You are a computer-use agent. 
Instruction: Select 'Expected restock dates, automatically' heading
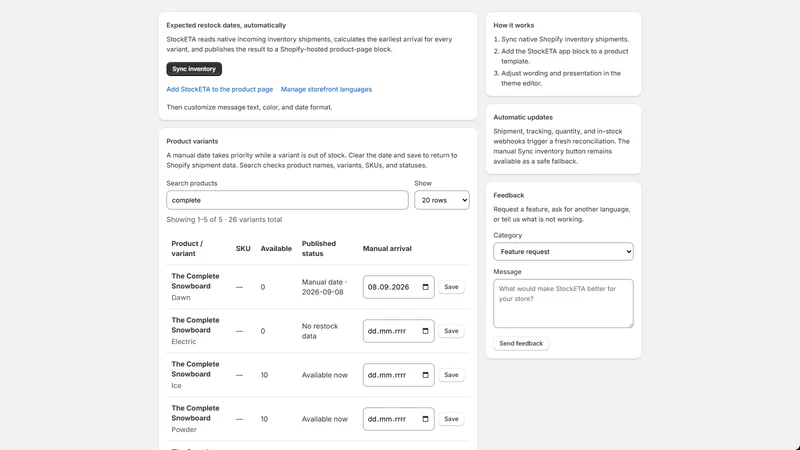226,25
